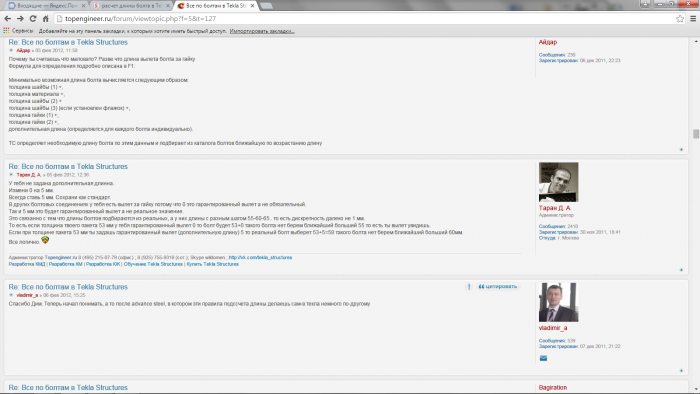This screenshot has width=700, height=394.
Task: Click the browser forward arrow
Action: click(20, 19)
